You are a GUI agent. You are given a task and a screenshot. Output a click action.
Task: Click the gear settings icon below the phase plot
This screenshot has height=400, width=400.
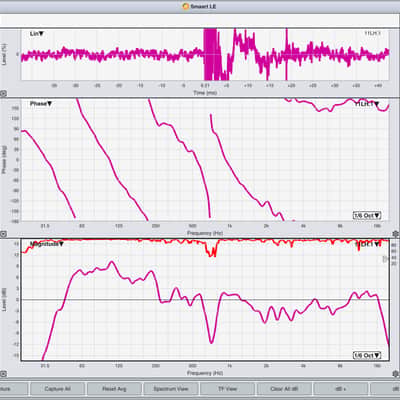tap(396, 233)
